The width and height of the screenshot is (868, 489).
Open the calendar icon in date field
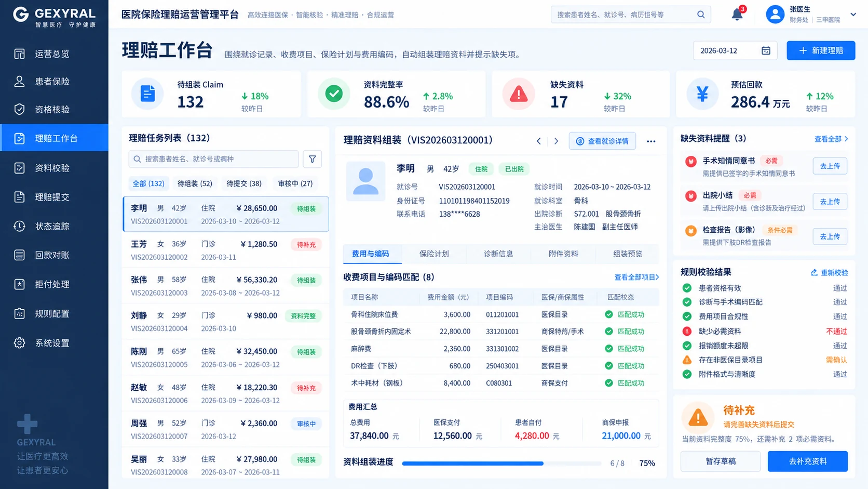click(x=766, y=50)
